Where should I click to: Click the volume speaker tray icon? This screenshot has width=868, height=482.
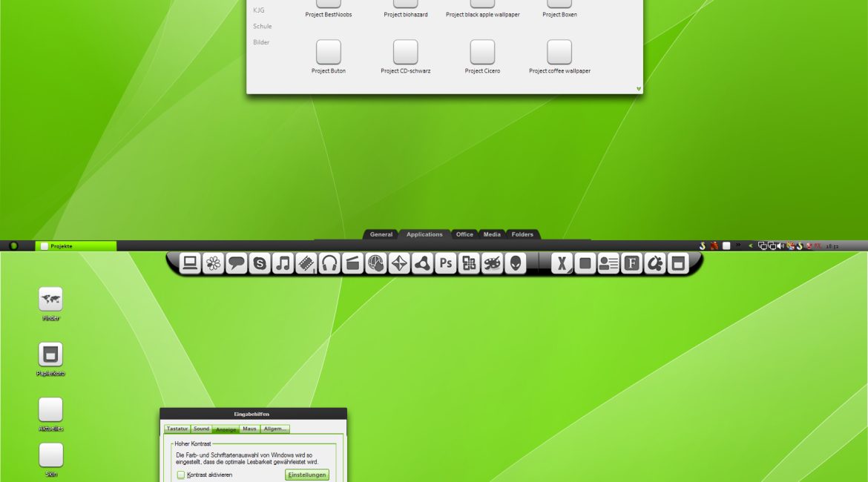(x=780, y=246)
